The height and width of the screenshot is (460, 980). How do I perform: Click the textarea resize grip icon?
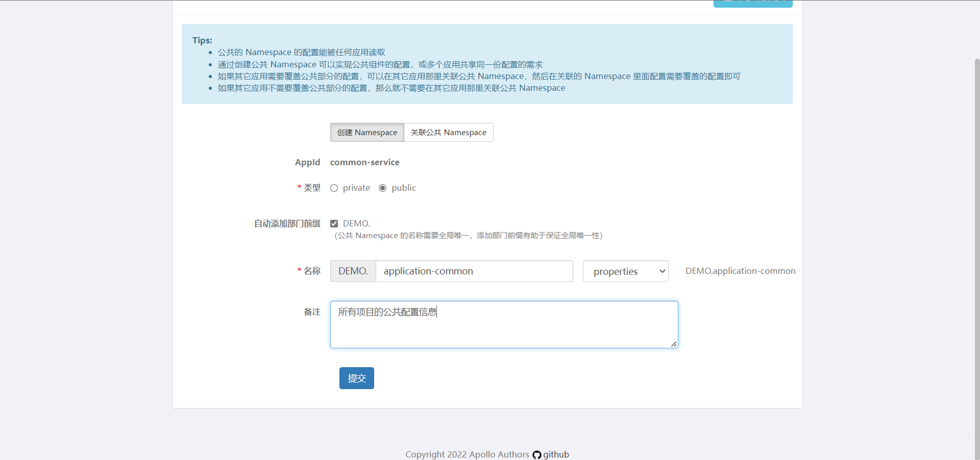[x=674, y=344]
